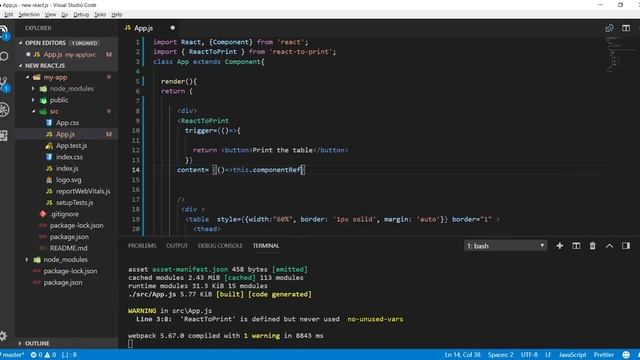
Task: Open the Source Control view in activity bar
Action: pyautogui.click(x=4, y=84)
